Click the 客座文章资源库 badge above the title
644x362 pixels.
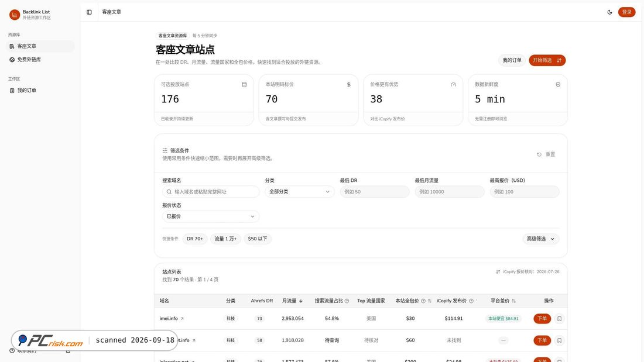click(x=173, y=36)
